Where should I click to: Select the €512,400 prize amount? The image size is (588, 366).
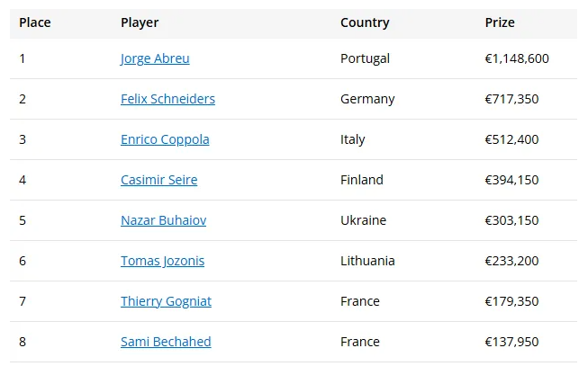tap(511, 139)
